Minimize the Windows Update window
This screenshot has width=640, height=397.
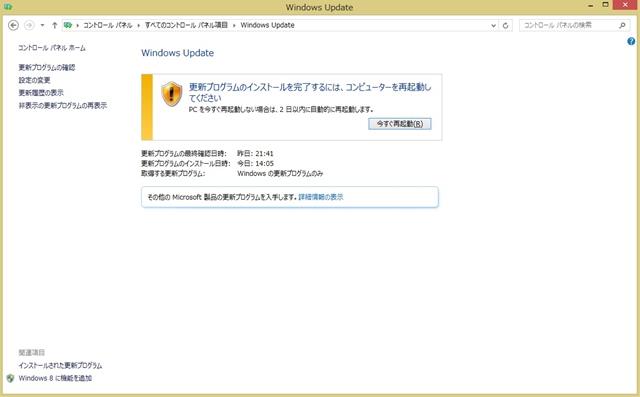click(x=591, y=6)
